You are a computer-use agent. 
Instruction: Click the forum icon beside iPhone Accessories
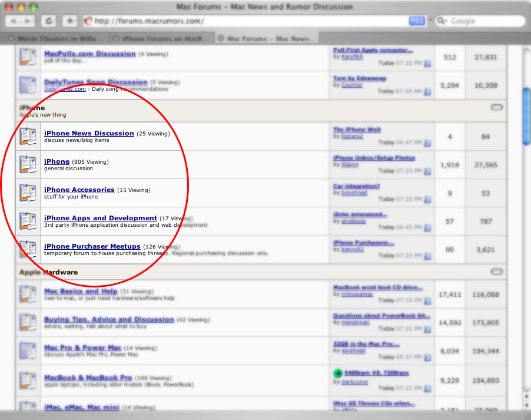(28, 193)
